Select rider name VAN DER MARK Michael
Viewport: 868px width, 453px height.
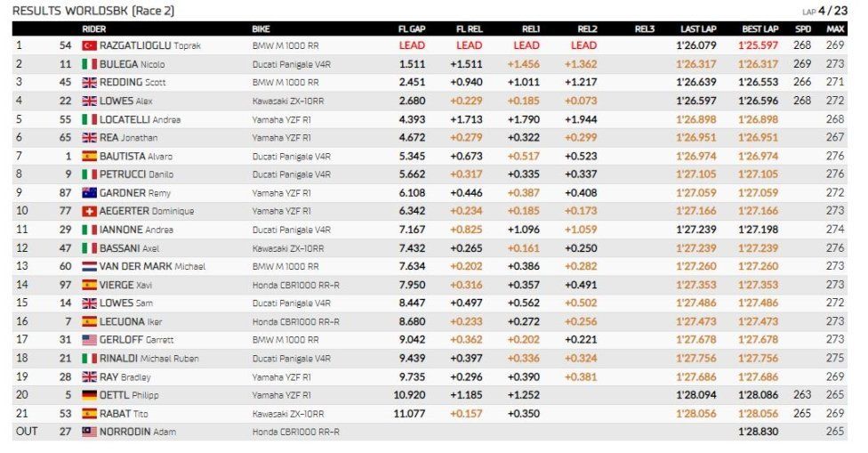coord(152,266)
